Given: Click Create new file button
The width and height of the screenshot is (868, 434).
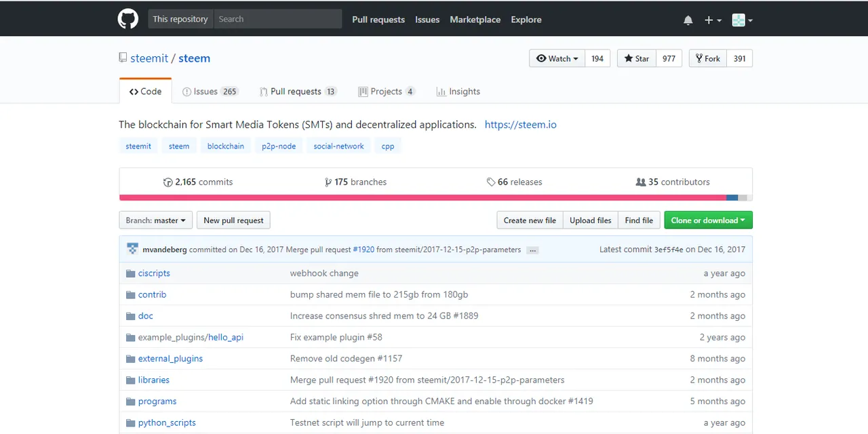Looking at the screenshot, I should [x=530, y=220].
